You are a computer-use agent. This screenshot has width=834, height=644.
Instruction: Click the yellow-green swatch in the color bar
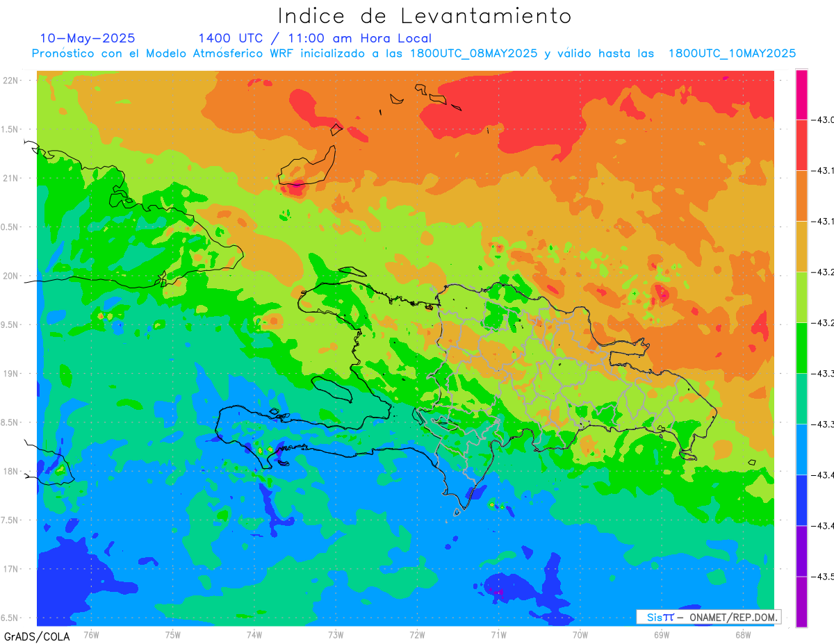(x=801, y=297)
